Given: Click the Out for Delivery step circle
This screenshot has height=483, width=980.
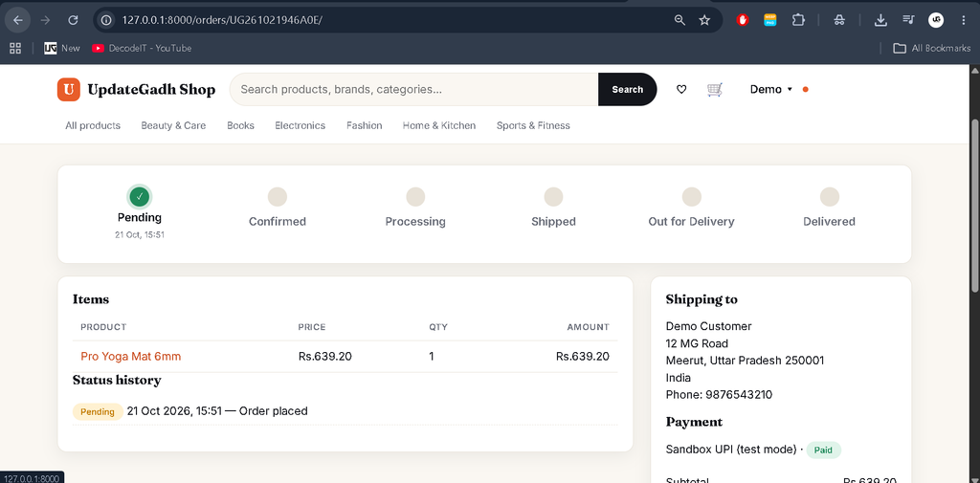Looking at the screenshot, I should (x=691, y=197).
